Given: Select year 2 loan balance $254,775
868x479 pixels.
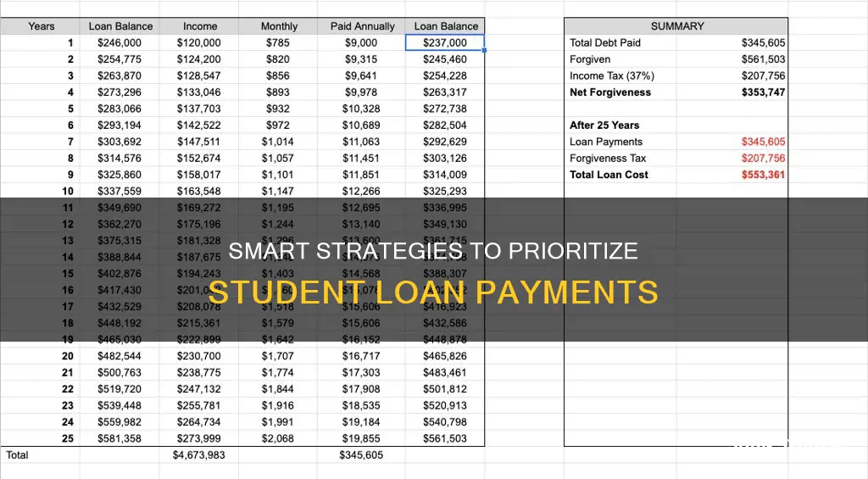Looking at the screenshot, I should [119, 59].
